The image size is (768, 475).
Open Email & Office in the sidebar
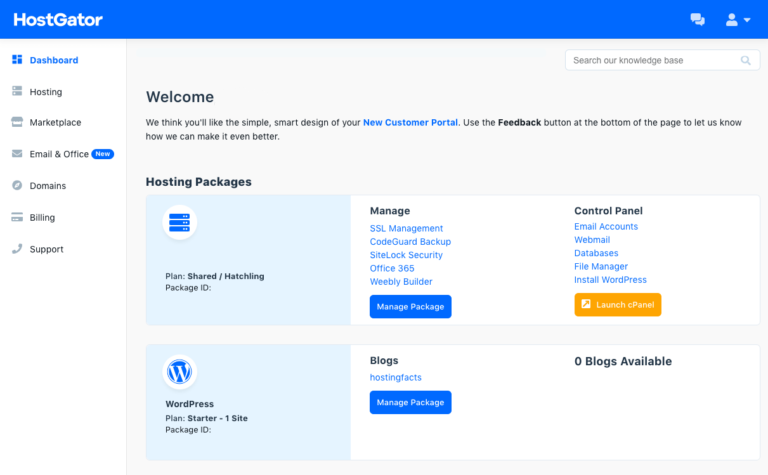coord(59,154)
